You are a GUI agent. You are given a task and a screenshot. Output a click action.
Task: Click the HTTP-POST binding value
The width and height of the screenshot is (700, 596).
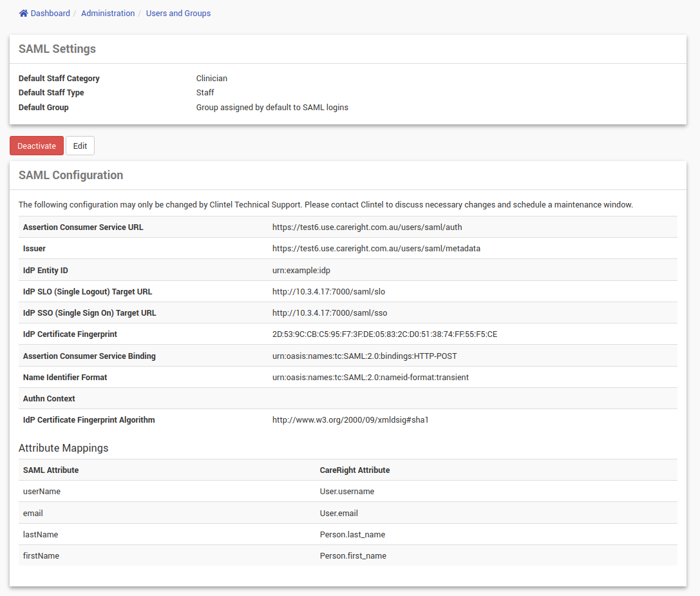(x=364, y=356)
